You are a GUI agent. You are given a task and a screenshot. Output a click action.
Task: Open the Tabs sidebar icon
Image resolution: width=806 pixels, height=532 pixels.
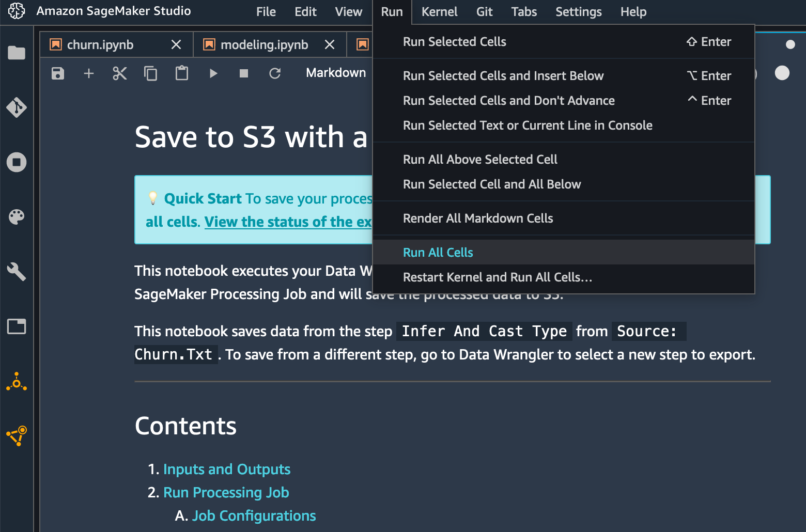[x=17, y=326]
